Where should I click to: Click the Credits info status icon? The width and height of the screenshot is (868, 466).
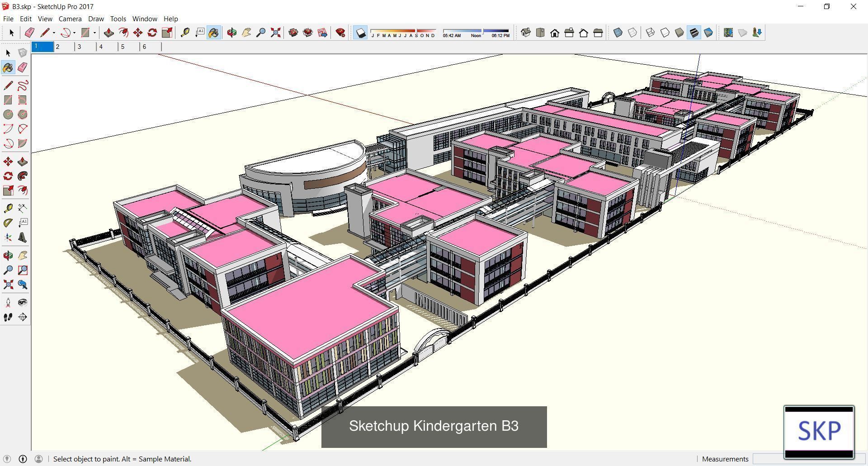[23, 459]
